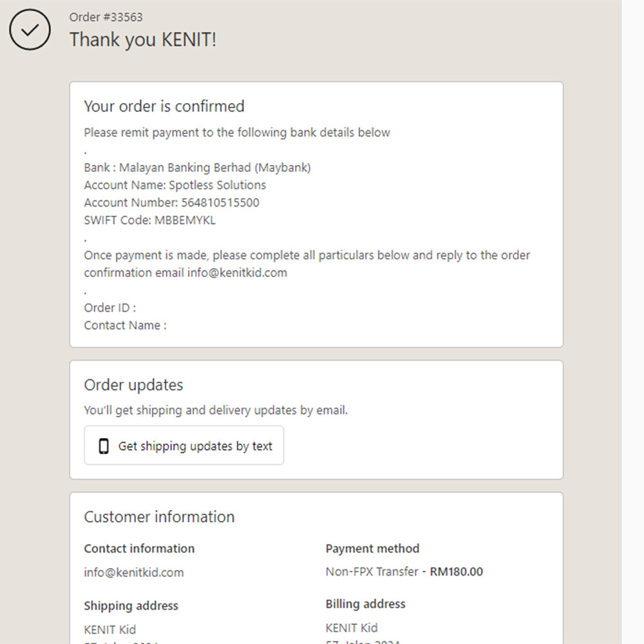Click the contact email under Contact information
The width and height of the screenshot is (644, 644).
133,572
